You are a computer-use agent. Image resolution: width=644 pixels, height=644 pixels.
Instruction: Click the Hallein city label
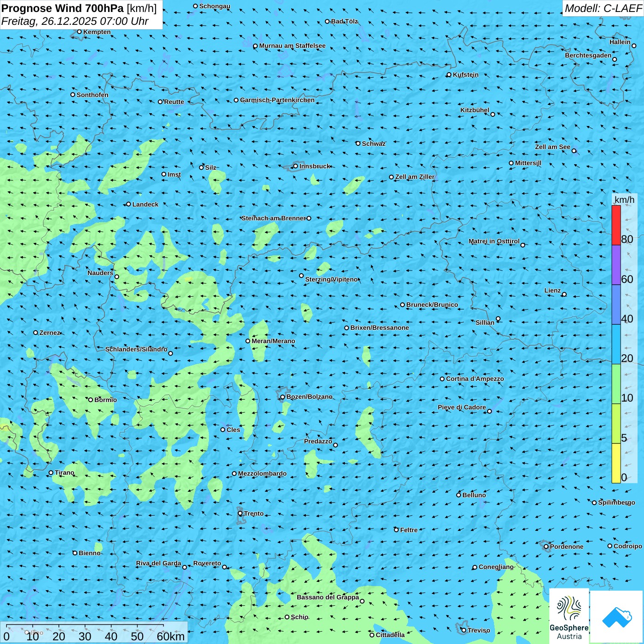tap(620, 42)
